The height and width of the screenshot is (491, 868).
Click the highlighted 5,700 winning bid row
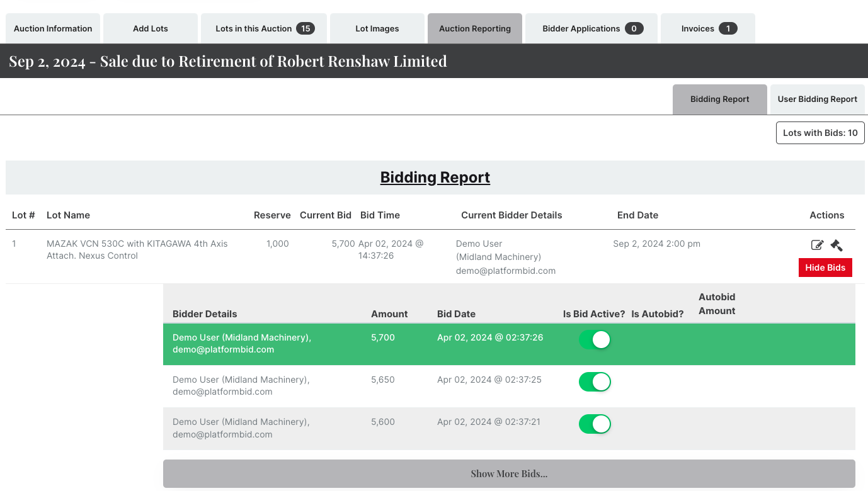click(x=441, y=344)
